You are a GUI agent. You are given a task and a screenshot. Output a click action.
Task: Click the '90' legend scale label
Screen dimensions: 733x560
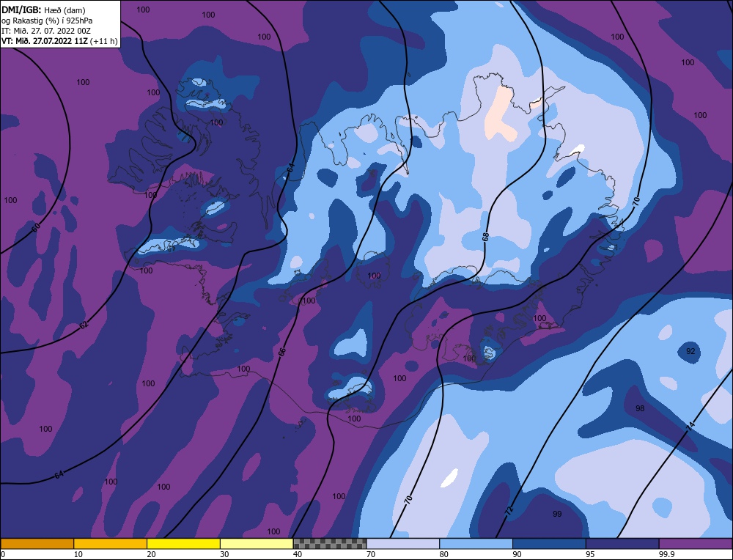[517, 554]
